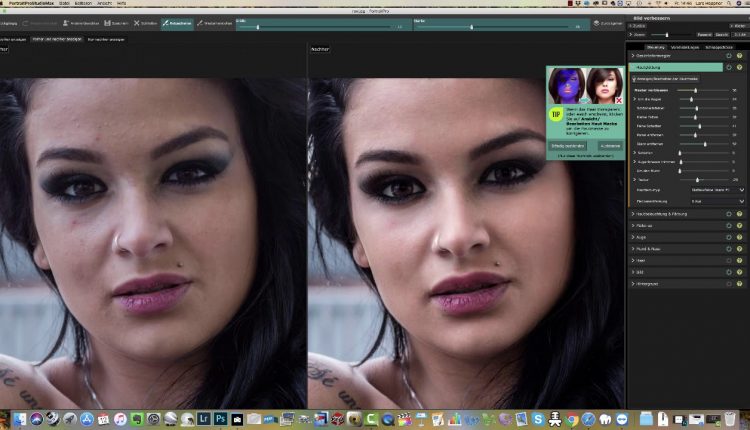Toggle Hautbeleuchtung & Färbung section on/off
Image resolution: width=750 pixels, height=430 pixels.
[x=729, y=214]
